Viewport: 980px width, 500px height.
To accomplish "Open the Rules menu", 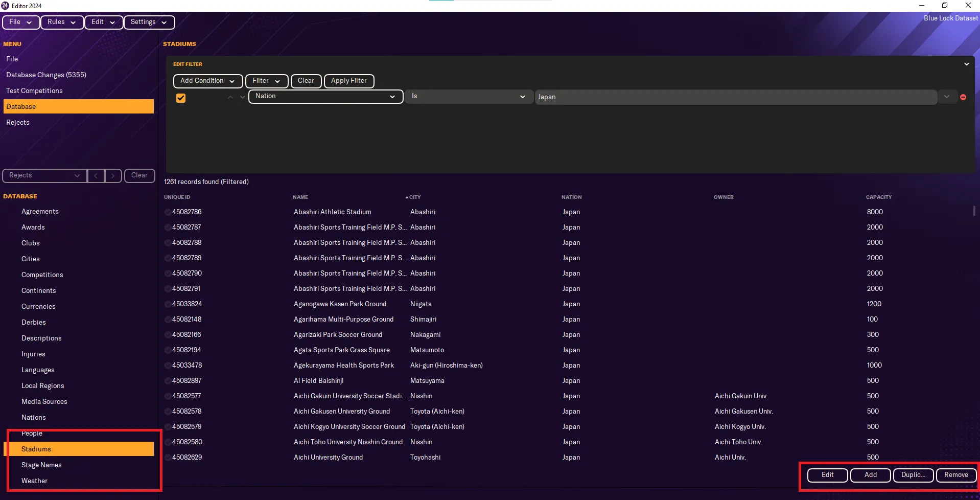I will pyautogui.click(x=61, y=22).
